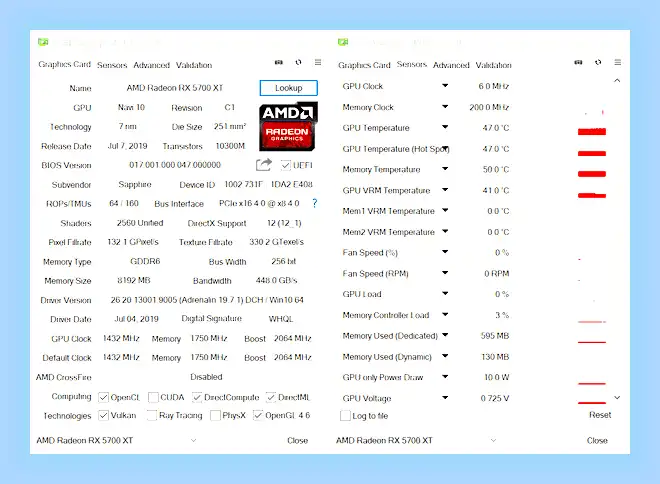The height and width of the screenshot is (484, 660).
Task: Toggle the OpenGL 4.6 checkbox
Action: pos(258,415)
